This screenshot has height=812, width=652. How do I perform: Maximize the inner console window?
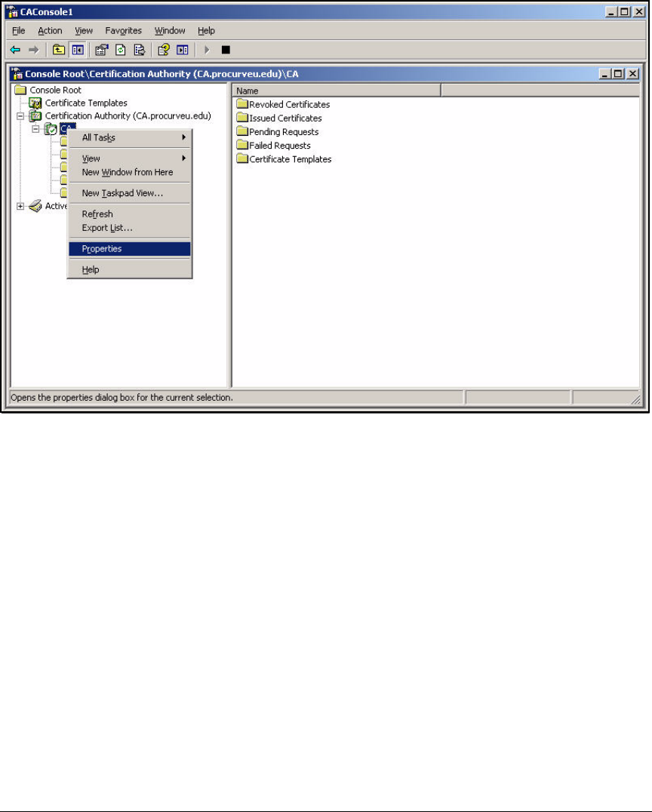click(x=617, y=73)
